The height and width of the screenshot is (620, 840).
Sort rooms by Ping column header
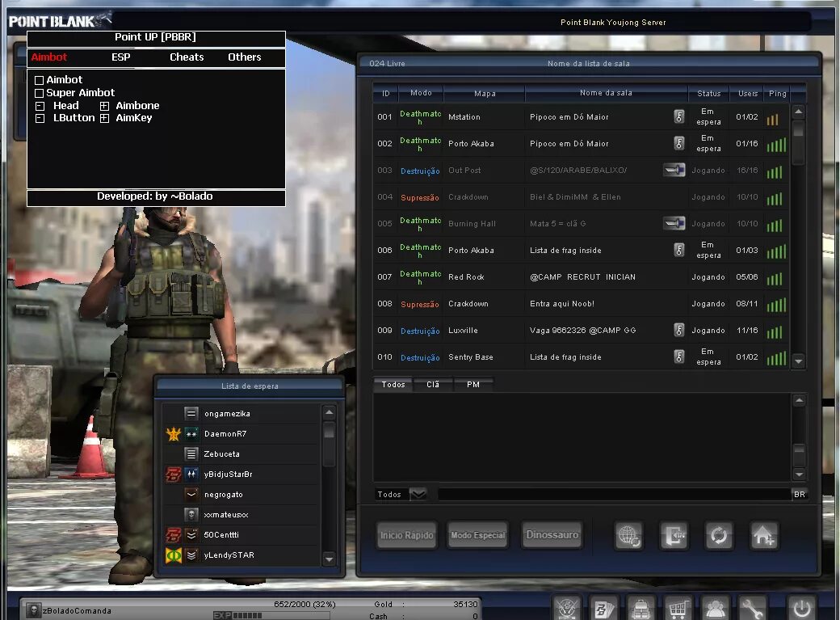click(777, 93)
